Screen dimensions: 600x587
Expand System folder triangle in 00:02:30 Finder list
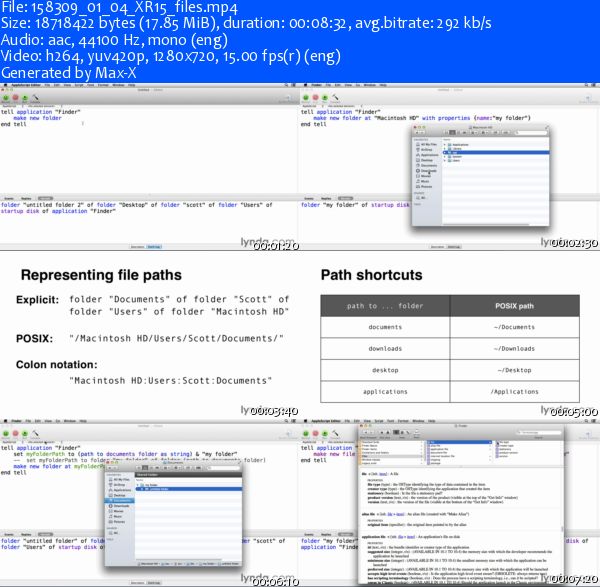click(445, 157)
